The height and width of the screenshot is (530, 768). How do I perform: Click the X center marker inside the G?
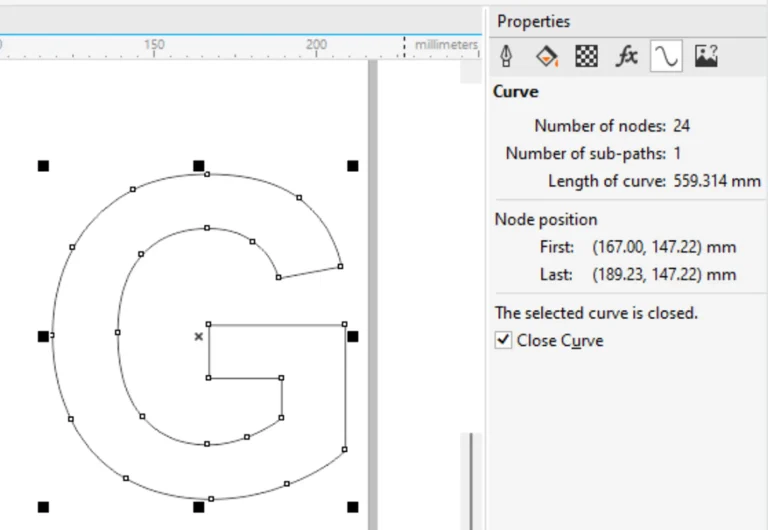point(198,337)
